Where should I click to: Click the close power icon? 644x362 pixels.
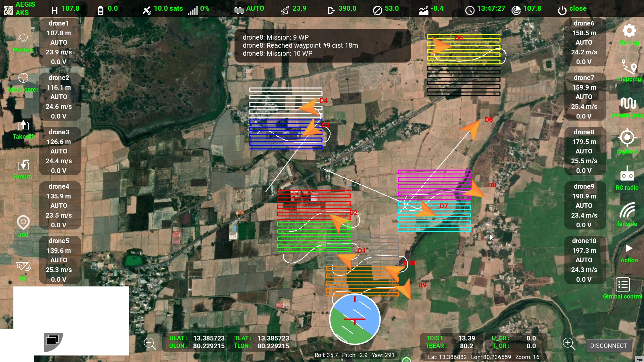562,10
